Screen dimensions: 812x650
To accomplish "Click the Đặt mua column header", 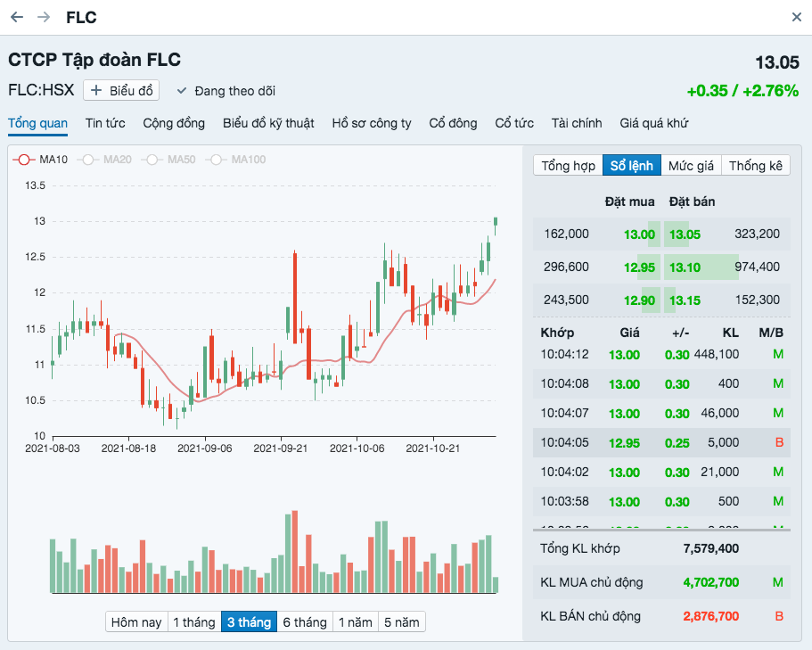I will (x=629, y=202).
